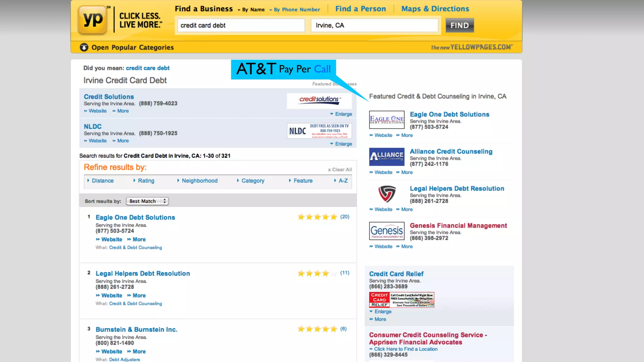This screenshot has width=644, height=362.
Task: Open the Debt Adjusters category link
Action: (x=125, y=359)
